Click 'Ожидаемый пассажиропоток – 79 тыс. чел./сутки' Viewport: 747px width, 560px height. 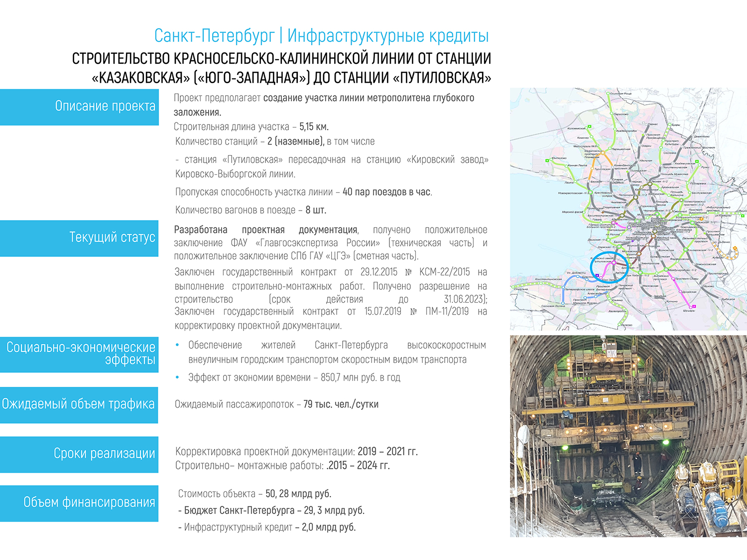click(x=276, y=404)
